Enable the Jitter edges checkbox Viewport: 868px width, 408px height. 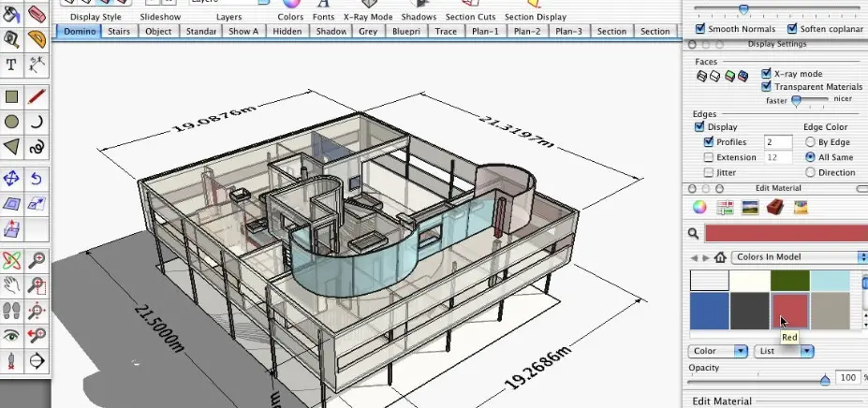(709, 173)
